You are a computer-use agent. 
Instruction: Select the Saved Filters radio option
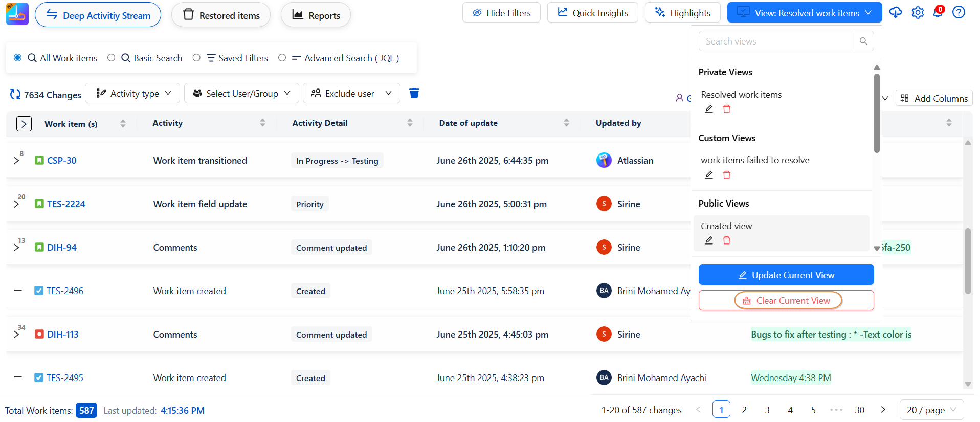[196, 58]
